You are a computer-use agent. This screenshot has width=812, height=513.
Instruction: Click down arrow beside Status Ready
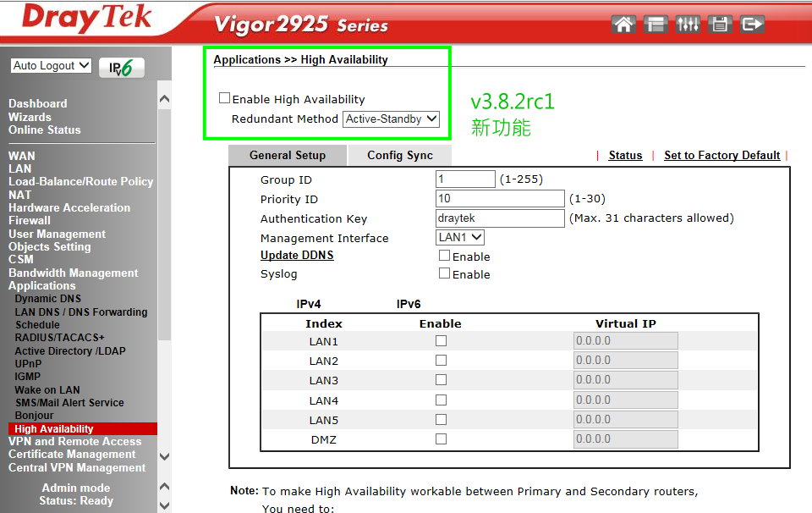pyautogui.click(x=164, y=505)
